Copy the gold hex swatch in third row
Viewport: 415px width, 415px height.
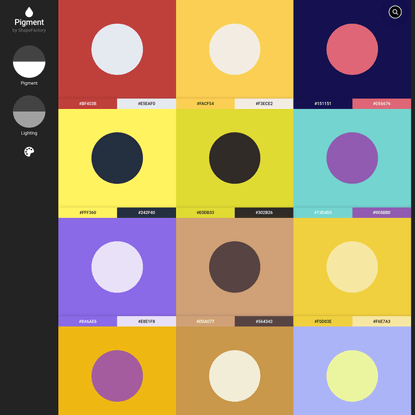tap(323, 321)
